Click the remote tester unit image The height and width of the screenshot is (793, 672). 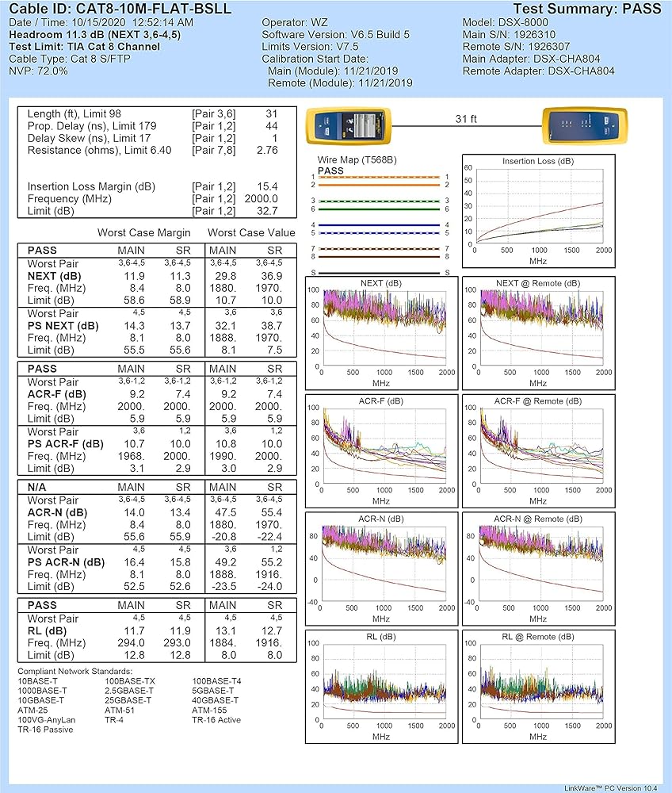[579, 127]
